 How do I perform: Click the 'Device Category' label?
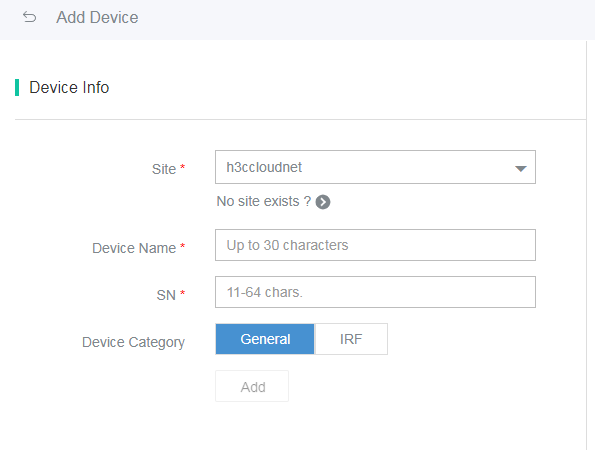[134, 342]
